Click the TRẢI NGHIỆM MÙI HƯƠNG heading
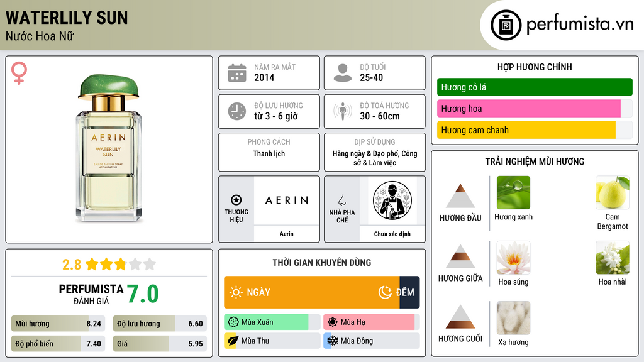 pyautogui.click(x=535, y=162)
